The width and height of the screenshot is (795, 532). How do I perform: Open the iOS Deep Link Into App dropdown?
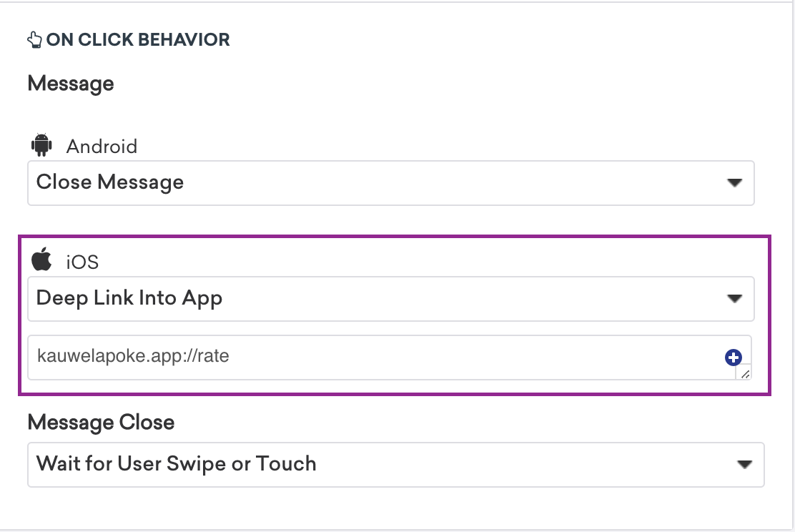coord(391,299)
